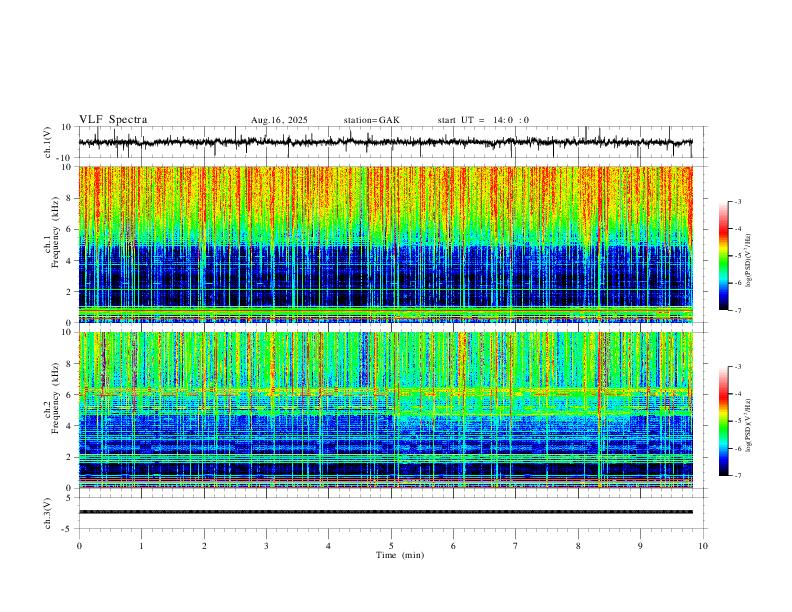The height and width of the screenshot is (612, 792).
Task: Click time axis tick label "4"
Action: (328, 546)
